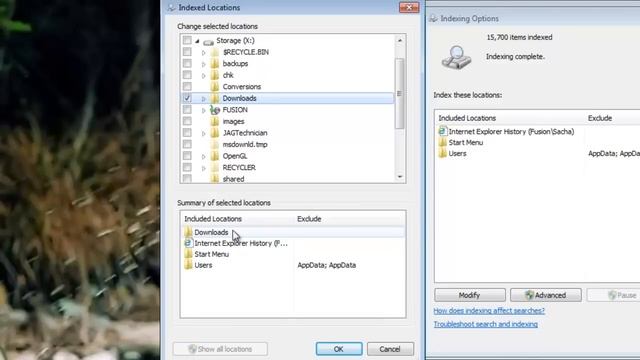Open Modify in Indexing Options
The height and width of the screenshot is (360, 640).
pos(470,295)
